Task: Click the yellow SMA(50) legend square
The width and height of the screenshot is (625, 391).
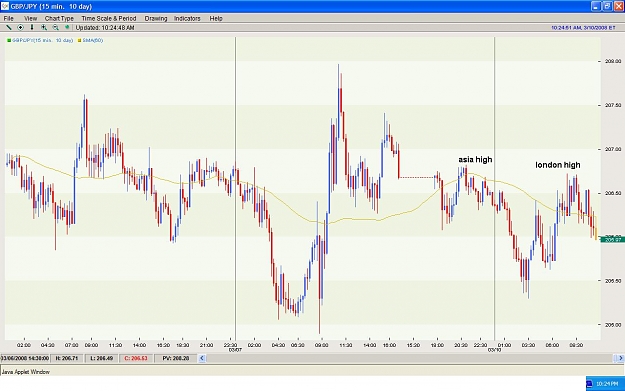Action: pos(79,40)
